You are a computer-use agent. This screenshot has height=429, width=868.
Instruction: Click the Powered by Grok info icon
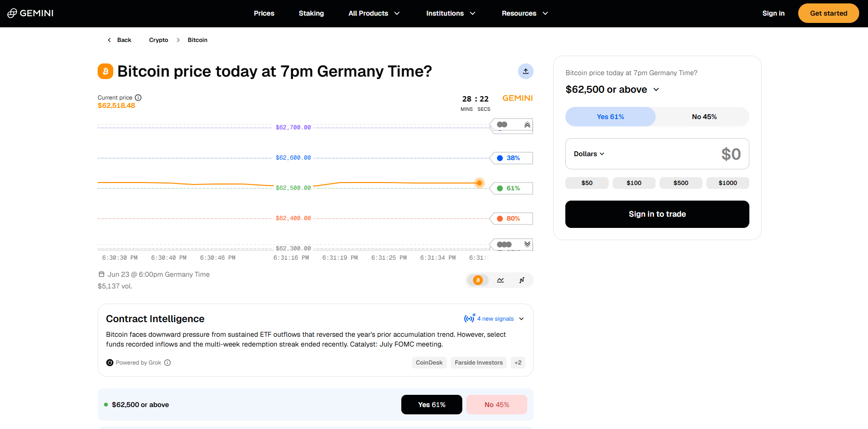[x=167, y=363]
